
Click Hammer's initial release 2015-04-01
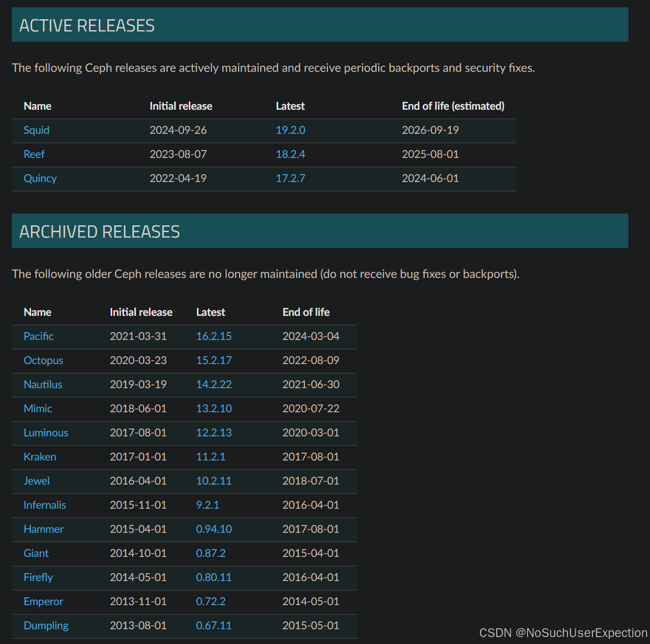click(x=138, y=529)
